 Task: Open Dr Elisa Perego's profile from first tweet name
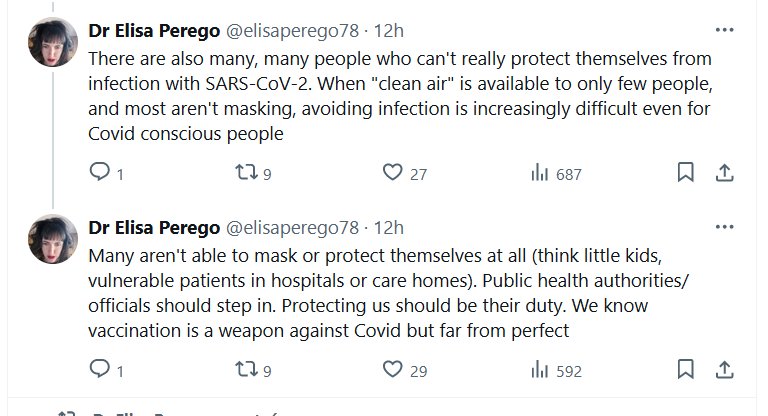coord(153,29)
